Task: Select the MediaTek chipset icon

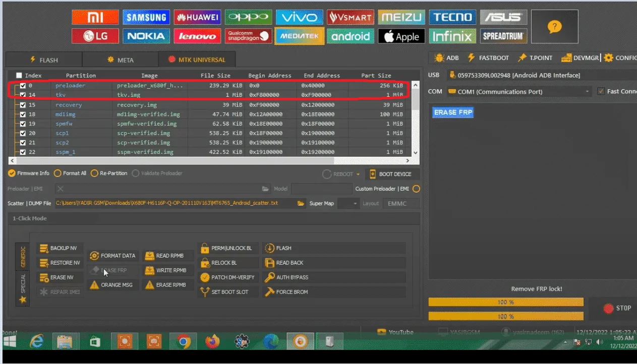Action: click(x=299, y=36)
